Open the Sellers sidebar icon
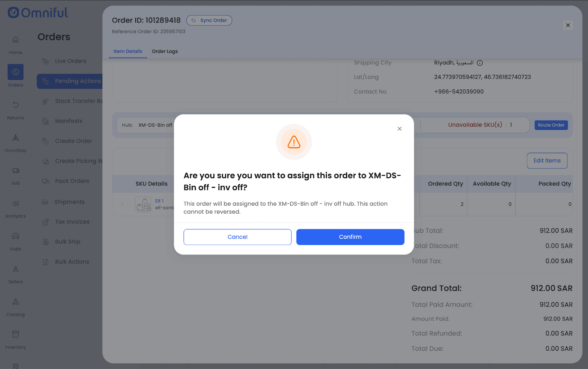The height and width of the screenshot is (369, 588). 15,269
